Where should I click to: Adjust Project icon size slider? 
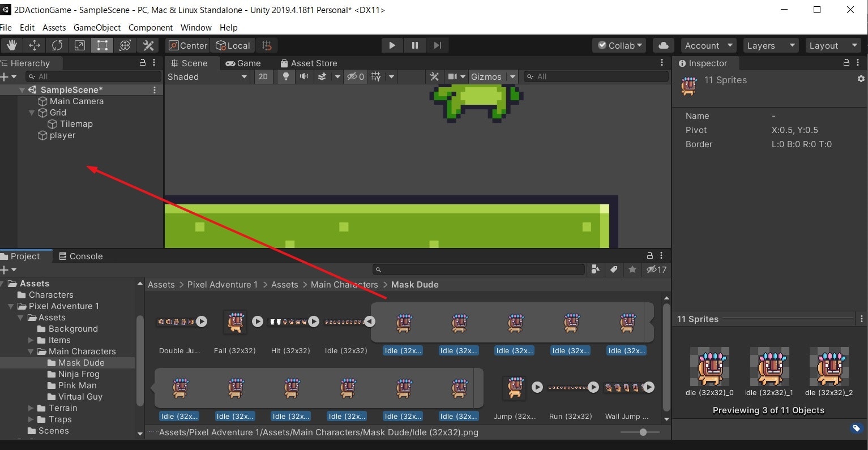642,432
